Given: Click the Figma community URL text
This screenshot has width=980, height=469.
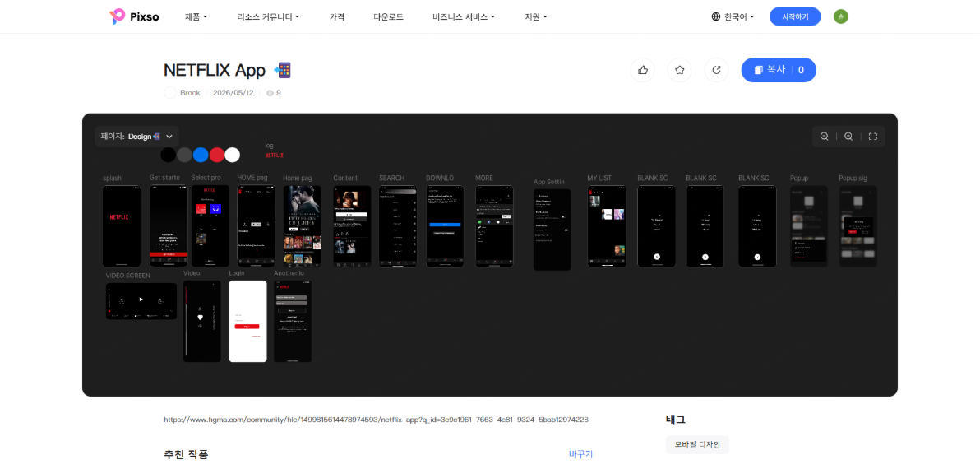Looking at the screenshot, I should click(x=376, y=420).
